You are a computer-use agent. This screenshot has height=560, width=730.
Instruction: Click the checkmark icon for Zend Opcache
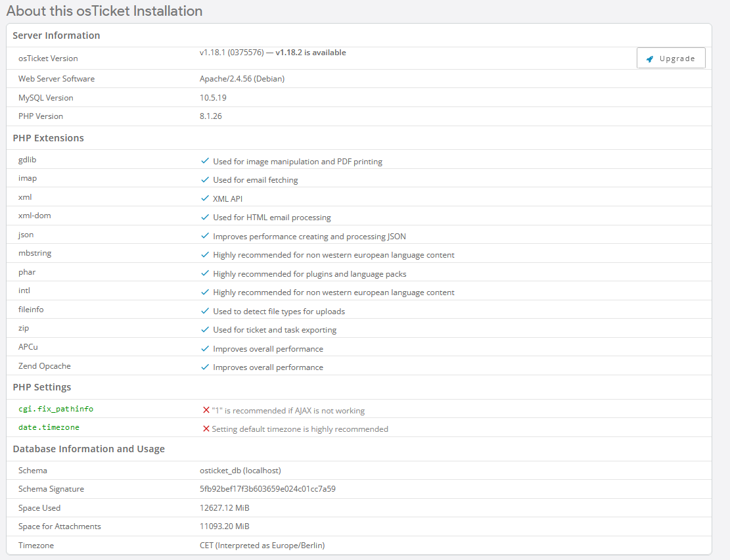[x=205, y=367]
